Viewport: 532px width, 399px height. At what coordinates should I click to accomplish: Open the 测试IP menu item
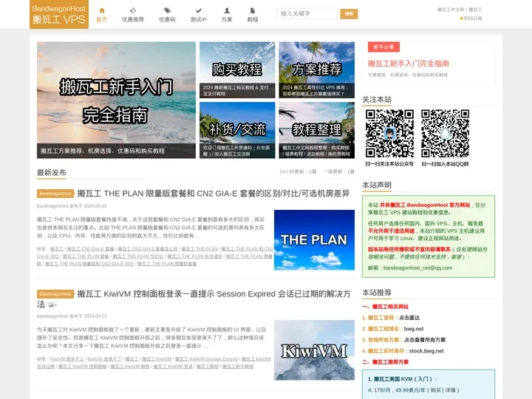click(199, 20)
